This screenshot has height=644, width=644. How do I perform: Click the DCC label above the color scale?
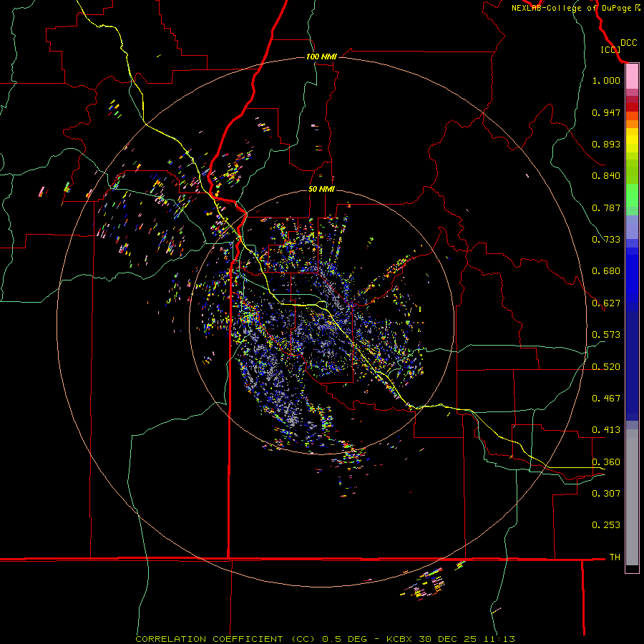[629, 43]
